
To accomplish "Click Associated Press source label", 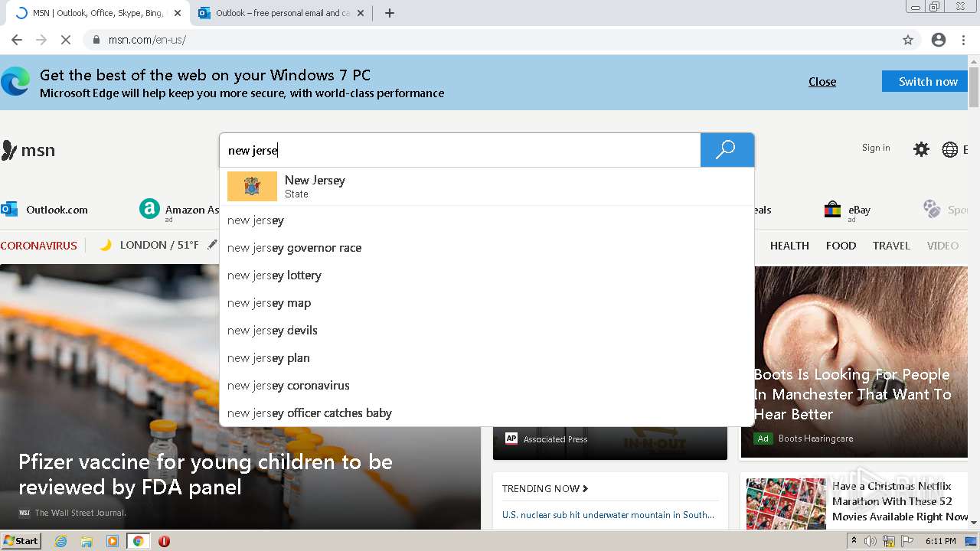I will [555, 439].
